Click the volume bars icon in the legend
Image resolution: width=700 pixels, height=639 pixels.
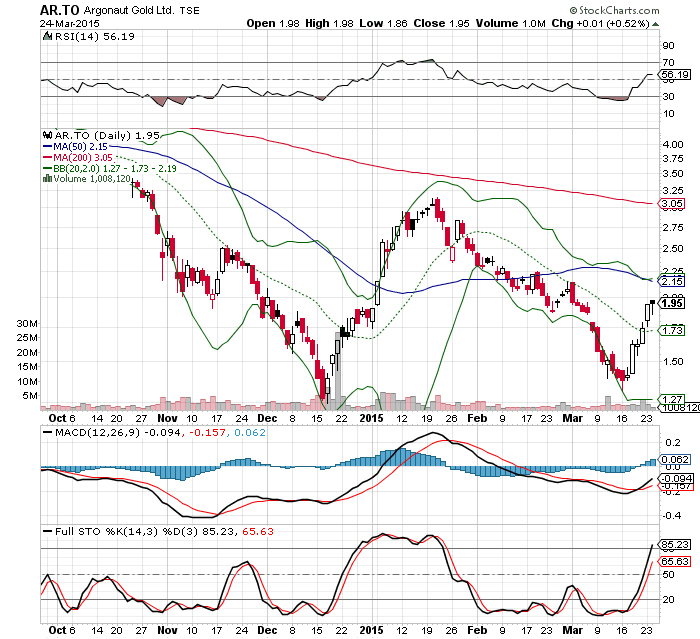tap(47, 179)
